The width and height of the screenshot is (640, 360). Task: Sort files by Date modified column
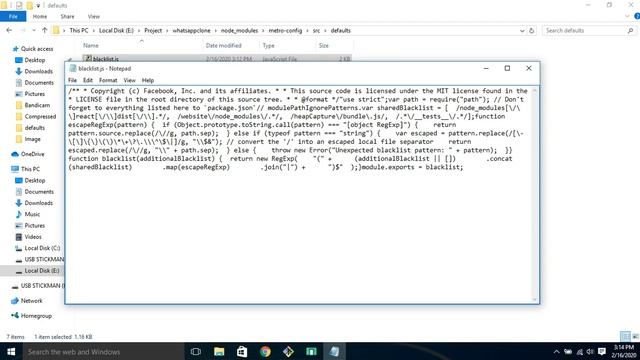coord(224,45)
